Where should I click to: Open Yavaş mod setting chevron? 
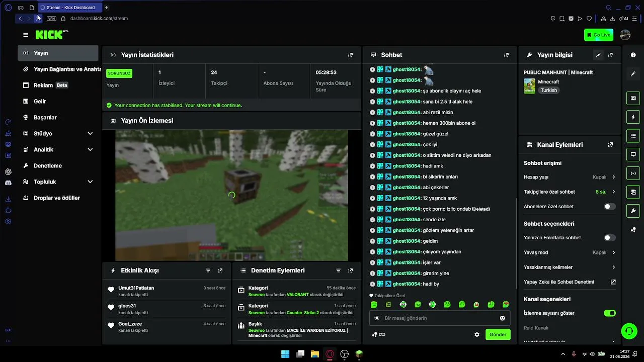[613, 252]
